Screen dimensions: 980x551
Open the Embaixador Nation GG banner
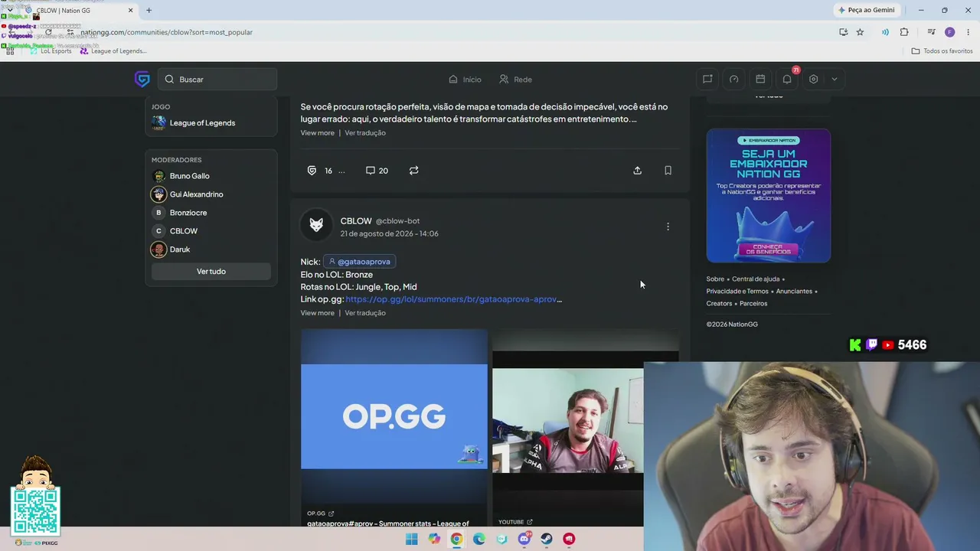coord(769,196)
